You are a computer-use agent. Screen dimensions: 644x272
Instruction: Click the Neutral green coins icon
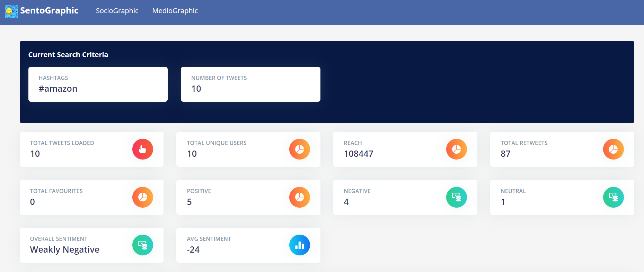pyautogui.click(x=614, y=197)
